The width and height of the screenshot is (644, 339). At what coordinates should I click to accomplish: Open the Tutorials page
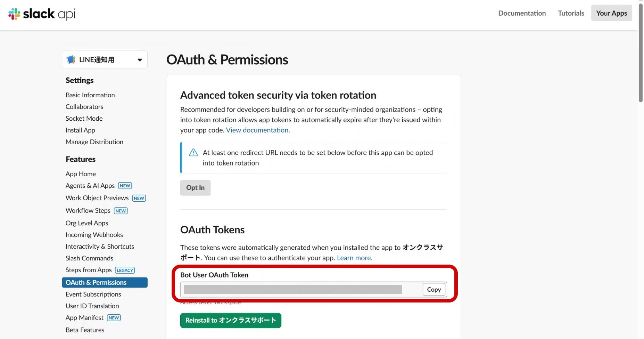[571, 13]
